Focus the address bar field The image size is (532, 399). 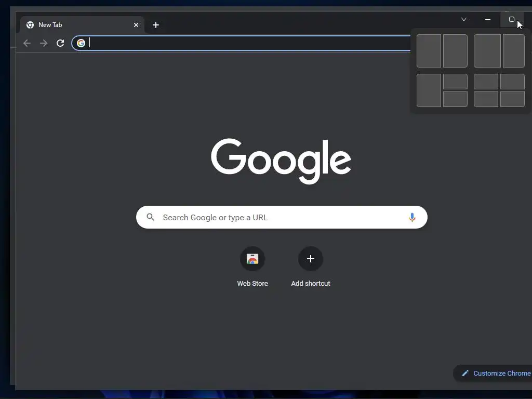(241, 43)
